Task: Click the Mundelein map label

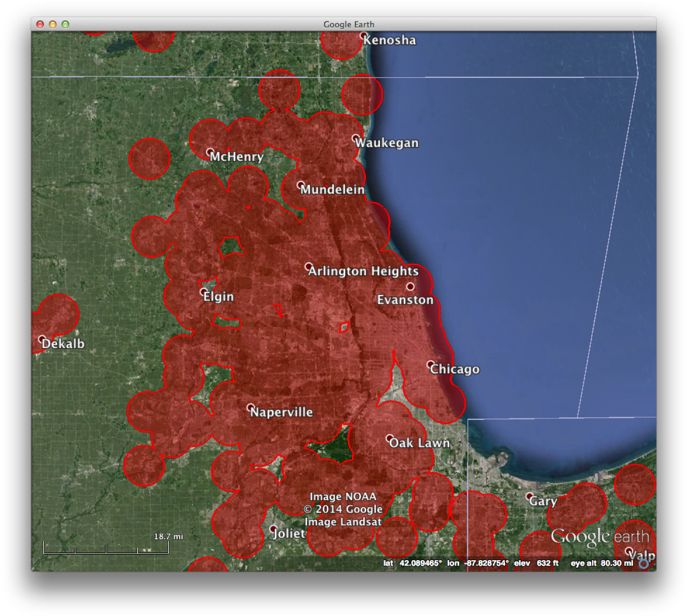Action: coord(332,190)
